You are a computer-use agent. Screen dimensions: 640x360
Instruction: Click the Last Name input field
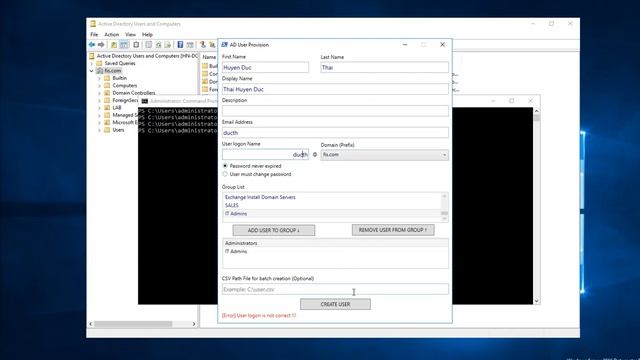384,67
